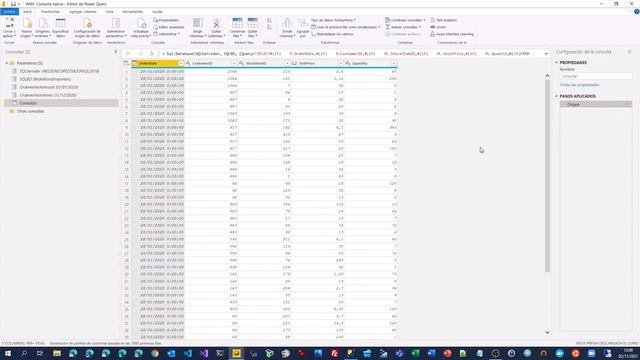Image resolution: width=640 pixels, height=360 pixels.
Task: Click the Text Analytics button
Action: (x=444, y=20)
